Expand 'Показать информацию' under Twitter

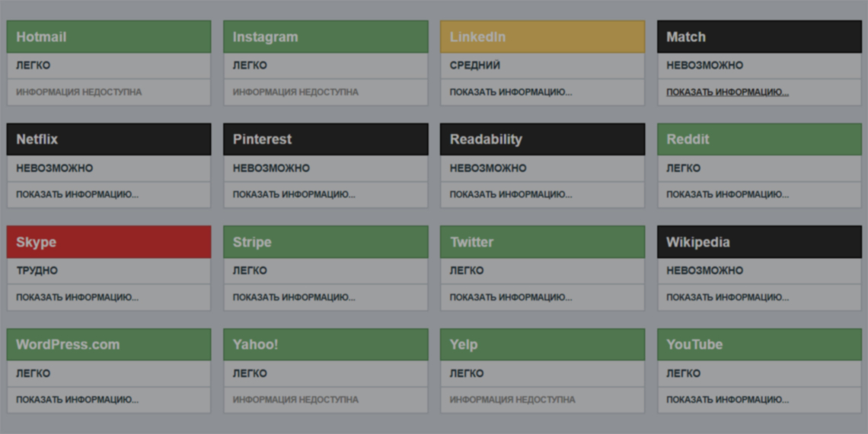pos(510,297)
